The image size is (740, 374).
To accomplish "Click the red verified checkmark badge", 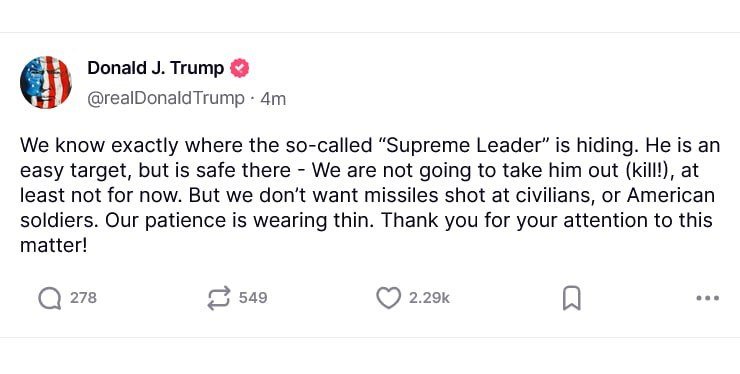I will click(x=239, y=68).
